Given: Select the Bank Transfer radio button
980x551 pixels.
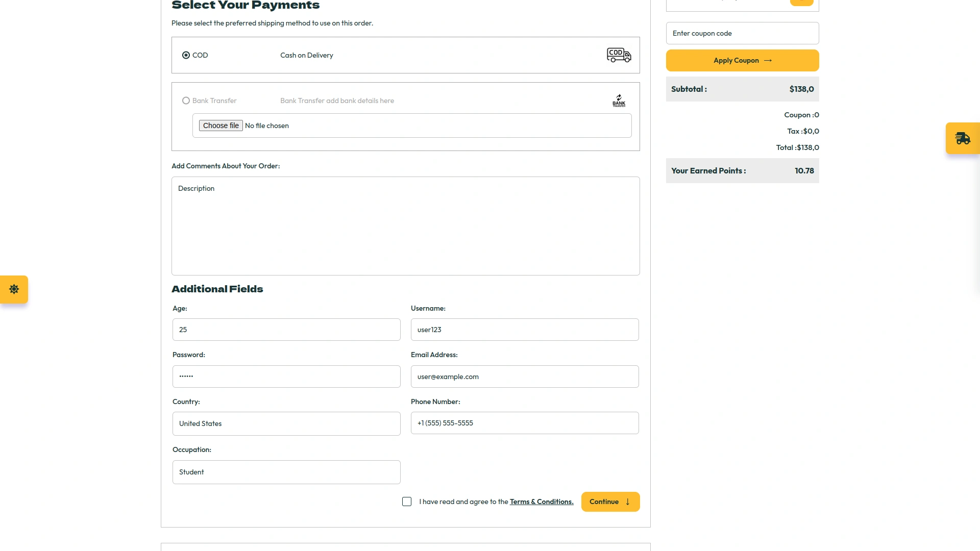Looking at the screenshot, I should point(186,101).
